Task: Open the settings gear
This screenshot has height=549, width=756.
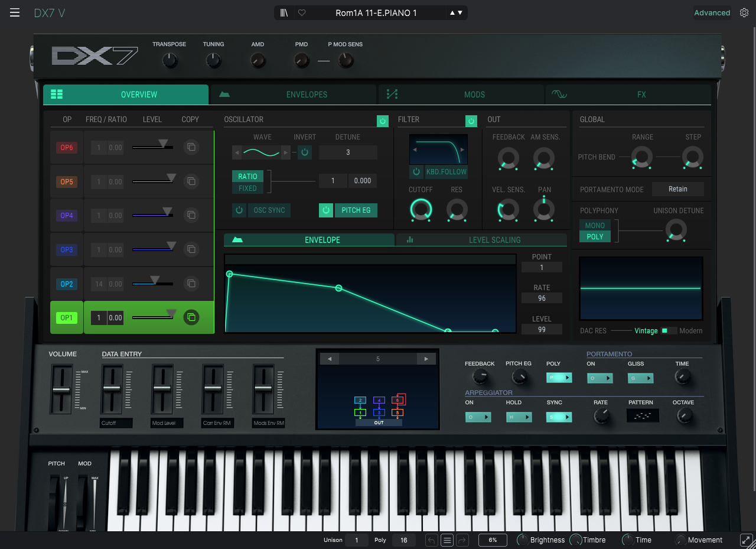Action: point(744,12)
